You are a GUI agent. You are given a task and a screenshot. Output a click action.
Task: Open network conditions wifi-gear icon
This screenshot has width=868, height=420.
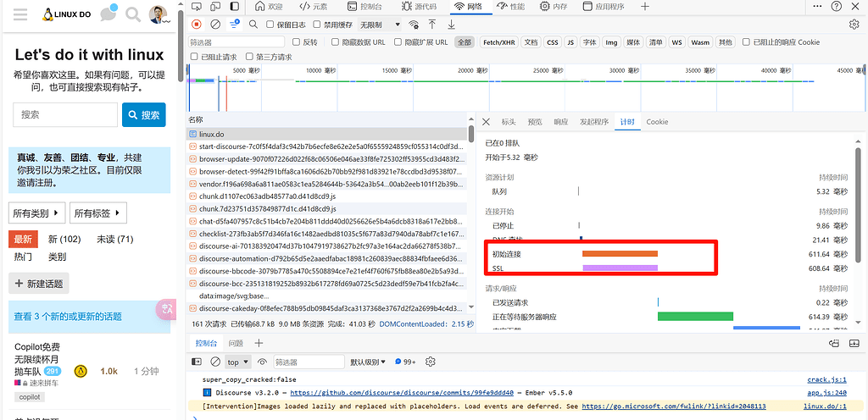[x=414, y=25]
